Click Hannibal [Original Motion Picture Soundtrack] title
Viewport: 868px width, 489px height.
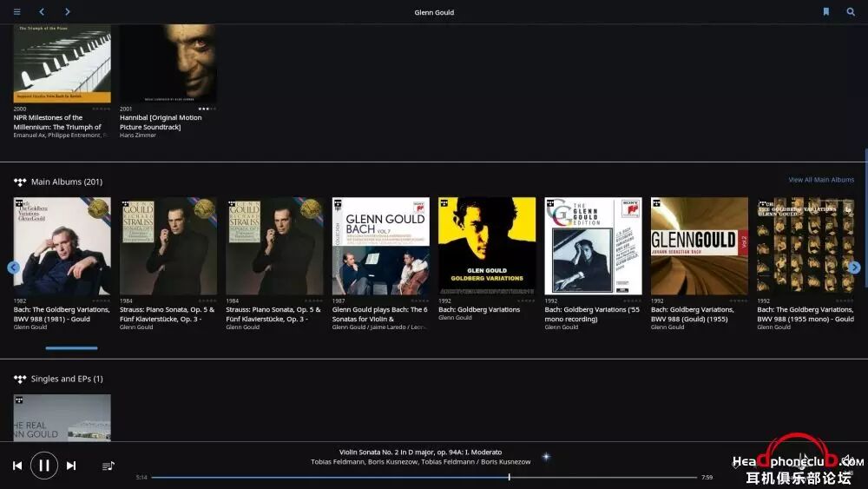[x=161, y=122]
